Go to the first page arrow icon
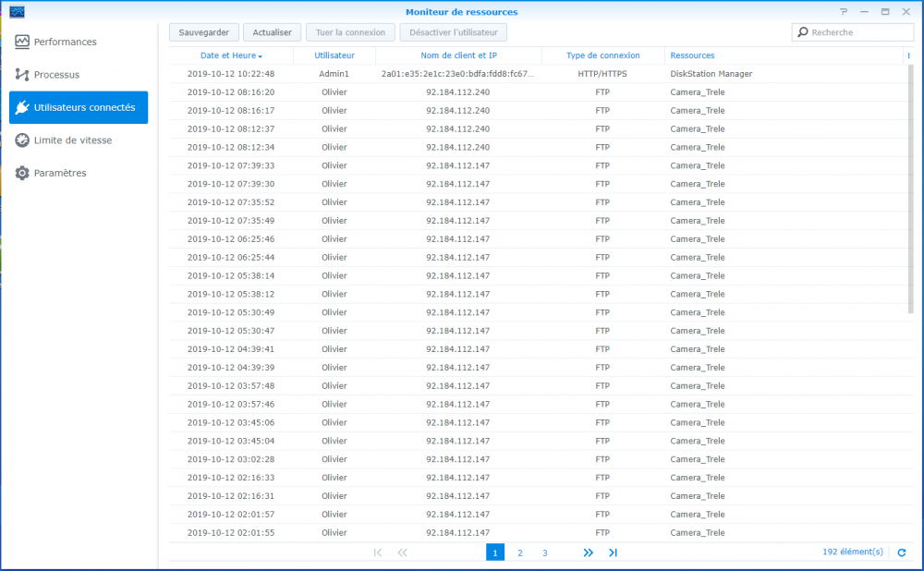The height and width of the screenshot is (571, 924). pos(378,553)
